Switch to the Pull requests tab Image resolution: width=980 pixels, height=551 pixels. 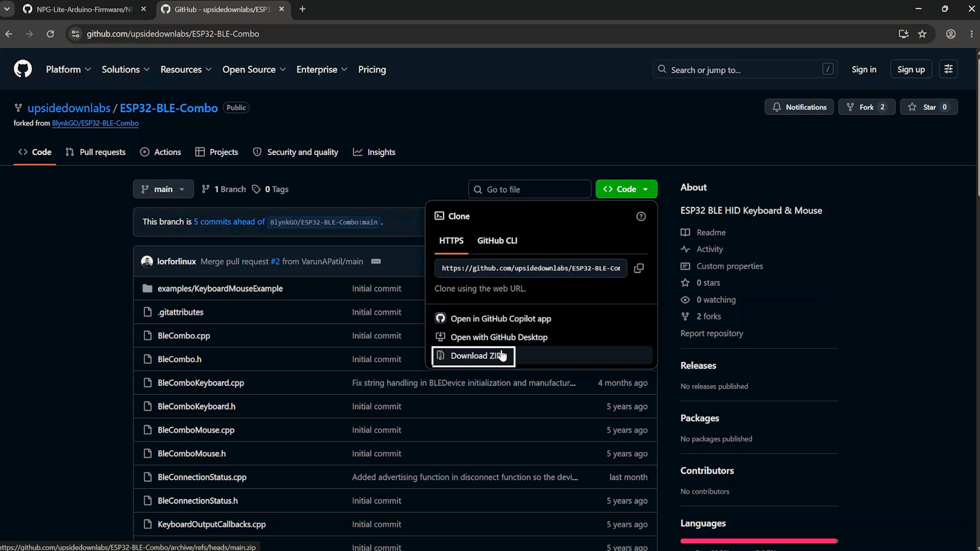(x=96, y=152)
